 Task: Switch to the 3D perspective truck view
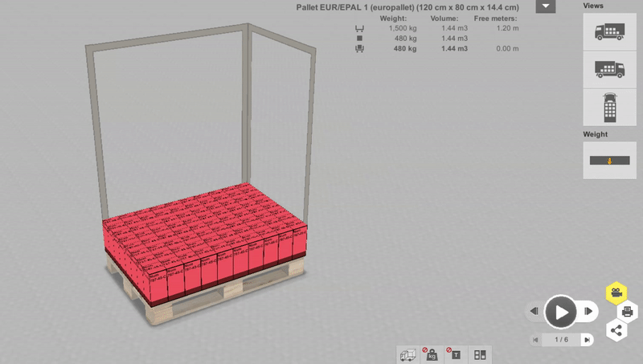click(x=609, y=31)
